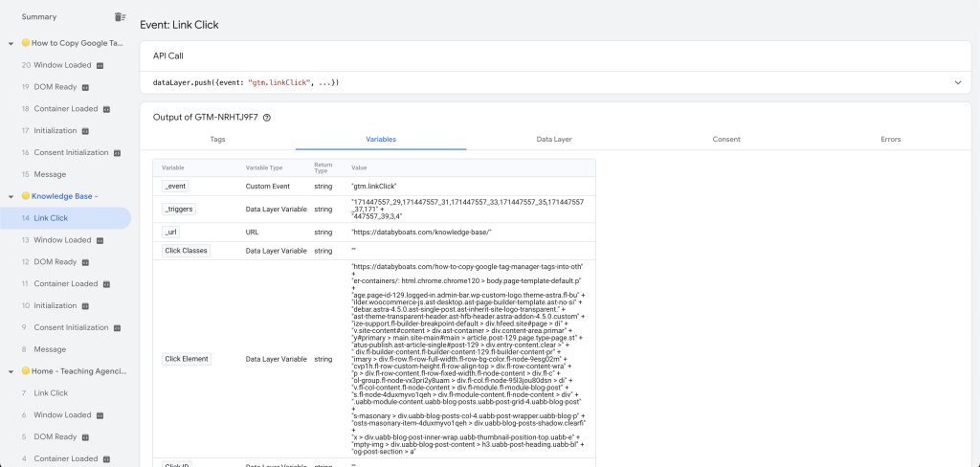
Task: Click API icon beside Container Loaded event 4
Action: point(106,459)
